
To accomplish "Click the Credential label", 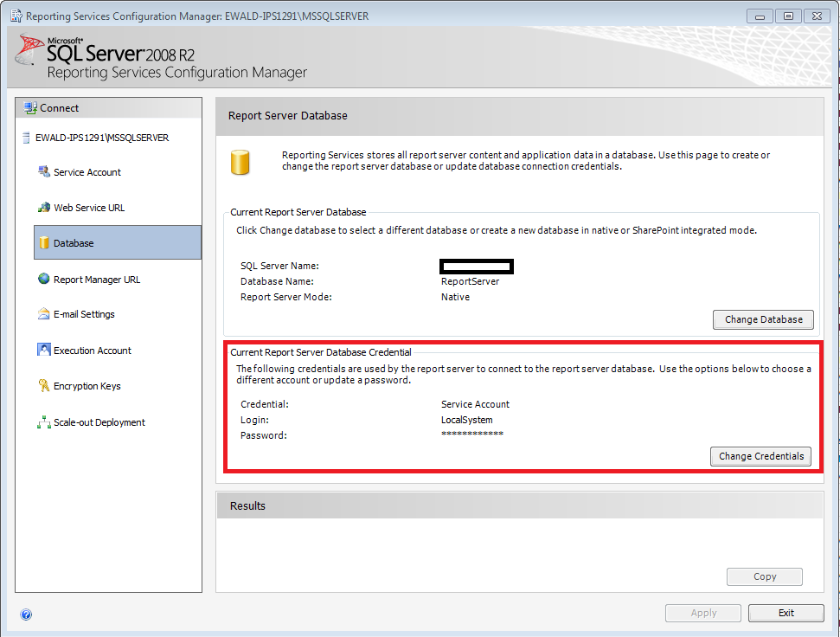I will click(x=265, y=404).
